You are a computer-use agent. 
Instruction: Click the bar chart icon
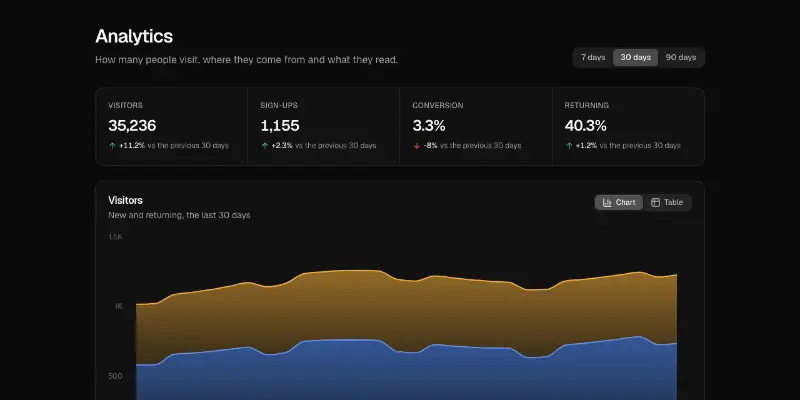(607, 203)
